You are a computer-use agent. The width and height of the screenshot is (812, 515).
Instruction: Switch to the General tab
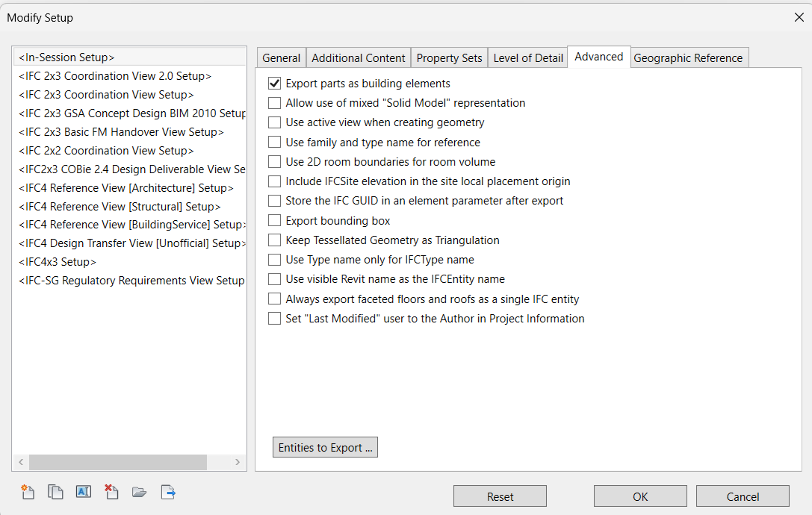pyautogui.click(x=281, y=58)
